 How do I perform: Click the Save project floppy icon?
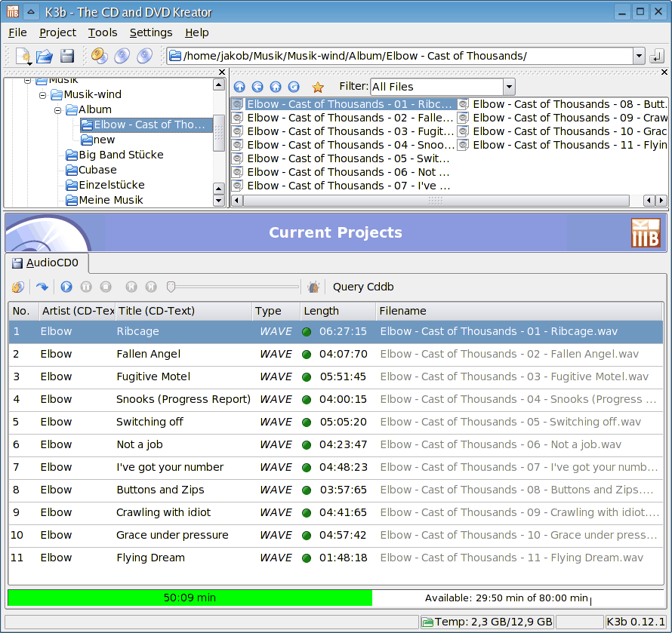[67, 56]
